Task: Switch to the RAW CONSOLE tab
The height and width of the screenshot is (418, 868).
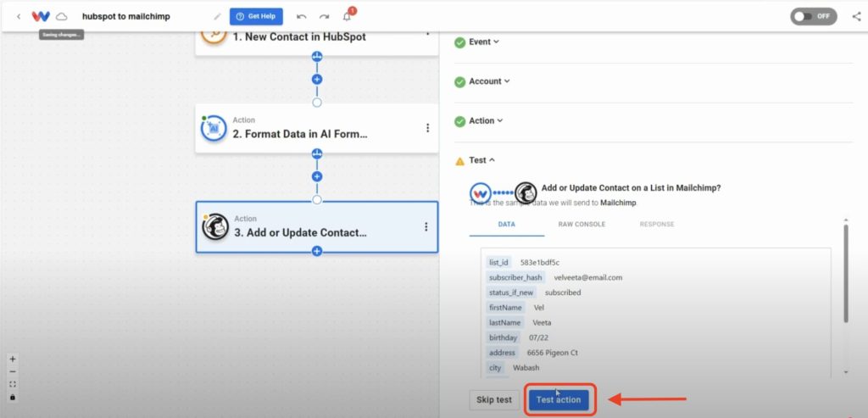Action: (x=581, y=225)
